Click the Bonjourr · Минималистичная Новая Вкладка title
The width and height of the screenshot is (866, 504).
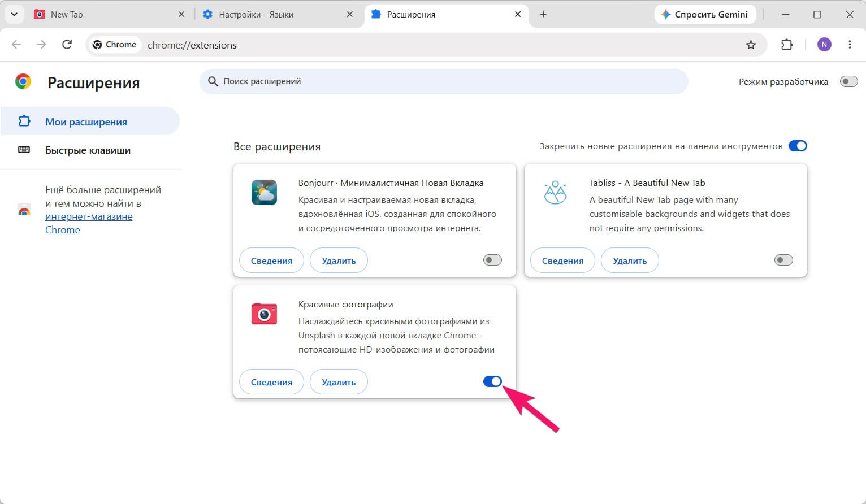pyautogui.click(x=391, y=183)
